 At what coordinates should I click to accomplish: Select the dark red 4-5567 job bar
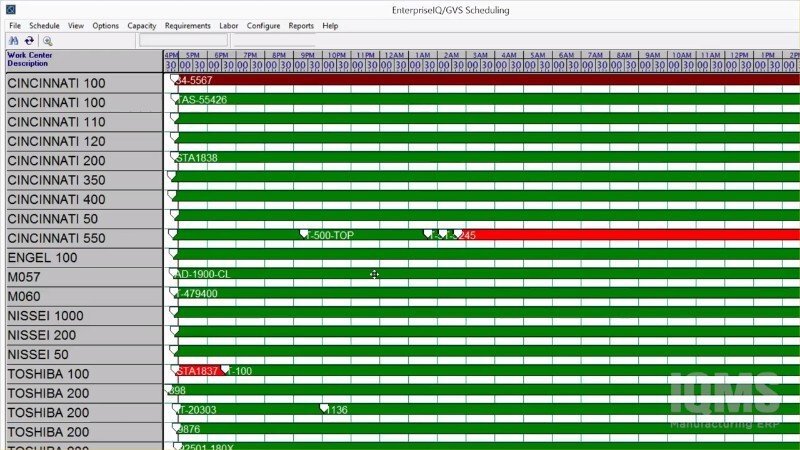click(400, 80)
